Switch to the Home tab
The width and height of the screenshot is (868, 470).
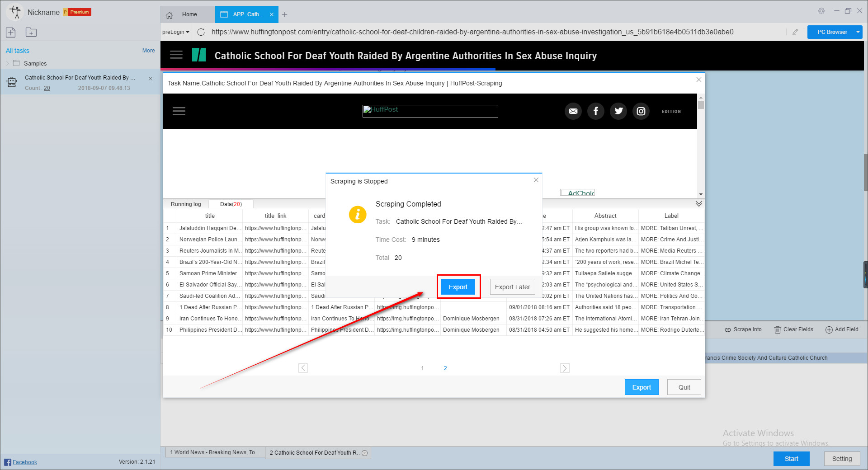click(188, 14)
